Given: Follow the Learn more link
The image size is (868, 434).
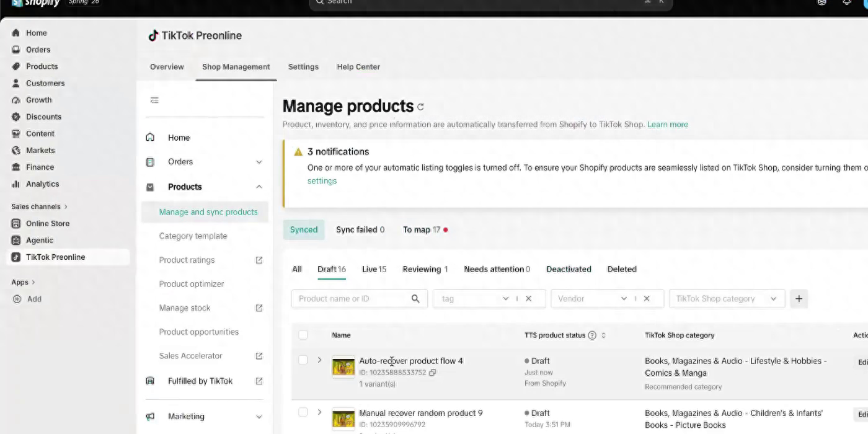Looking at the screenshot, I should (x=668, y=125).
